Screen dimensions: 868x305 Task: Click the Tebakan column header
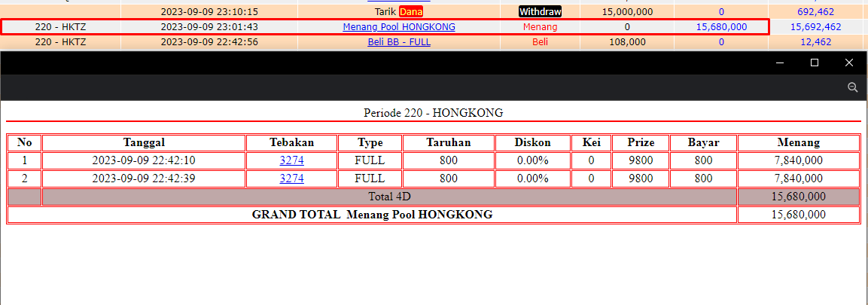(292, 142)
